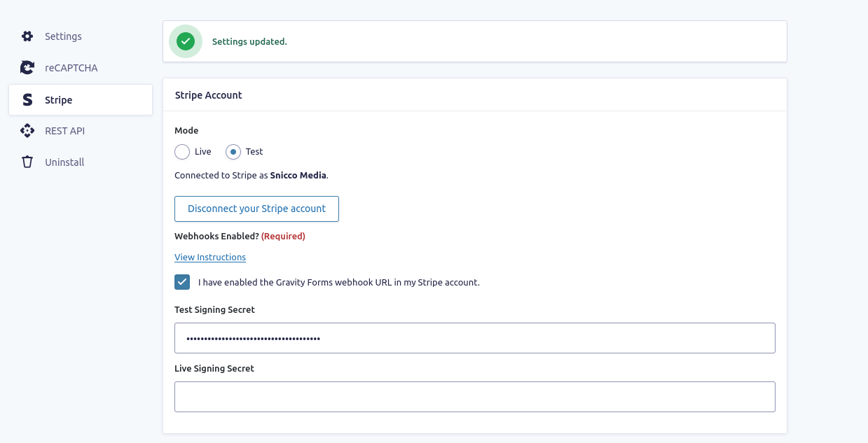The width and height of the screenshot is (868, 443).
Task: Click the Live Signing Secret label
Action: pyautogui.click(x=214, y=369)
